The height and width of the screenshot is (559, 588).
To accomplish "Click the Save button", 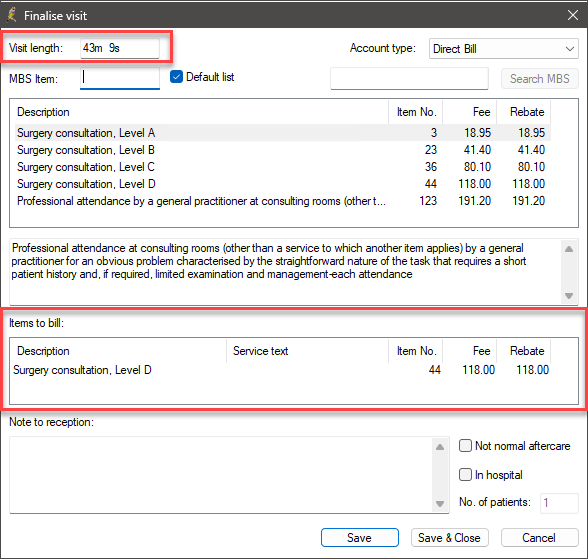I will pyautogui.click(x=359, y=538).
